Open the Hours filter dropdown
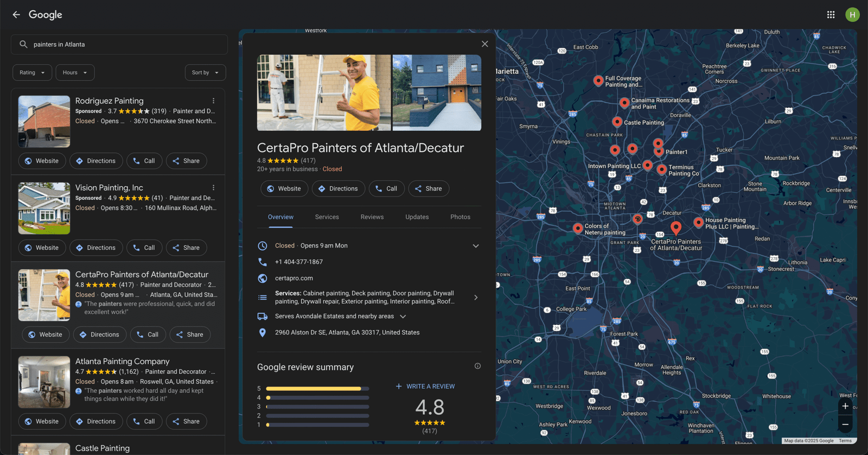868x455 pixels. (x=75, y=73)
